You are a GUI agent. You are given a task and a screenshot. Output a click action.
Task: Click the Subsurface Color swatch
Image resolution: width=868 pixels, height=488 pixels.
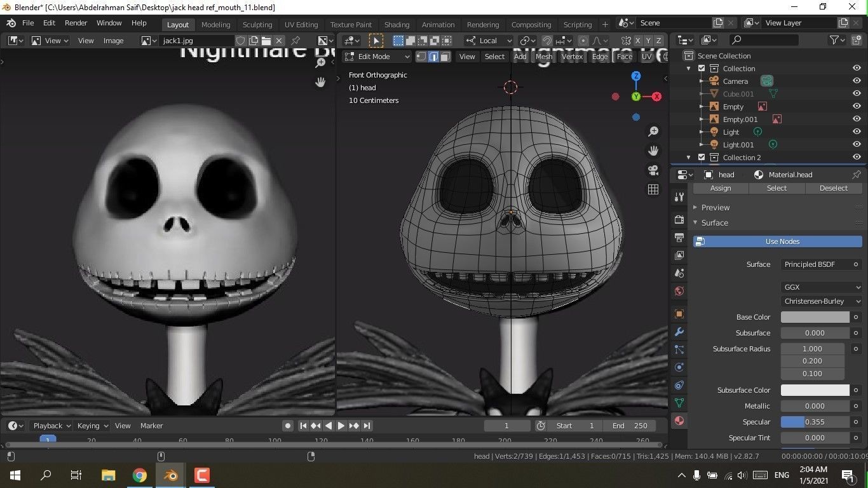(815, 390)
